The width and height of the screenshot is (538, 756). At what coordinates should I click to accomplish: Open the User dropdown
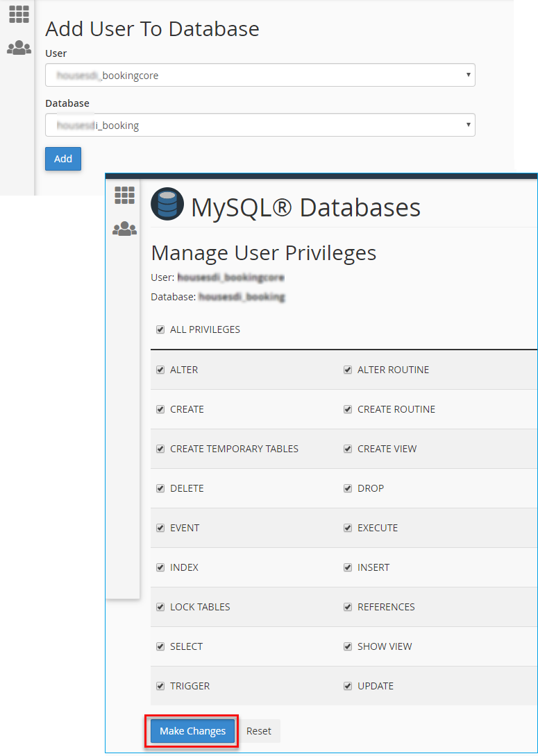260,76
